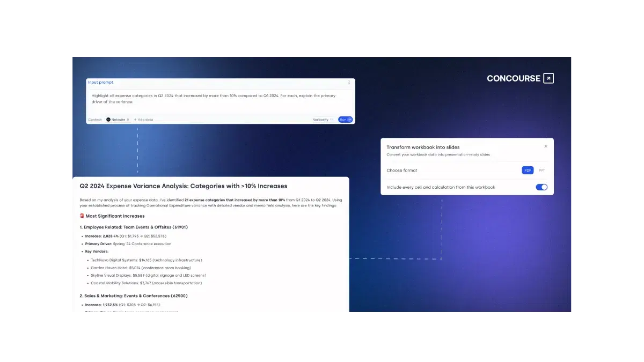Click the Netsuite logo in the context chip
This screenshot has height=362, width=644.
pos(108,120)
